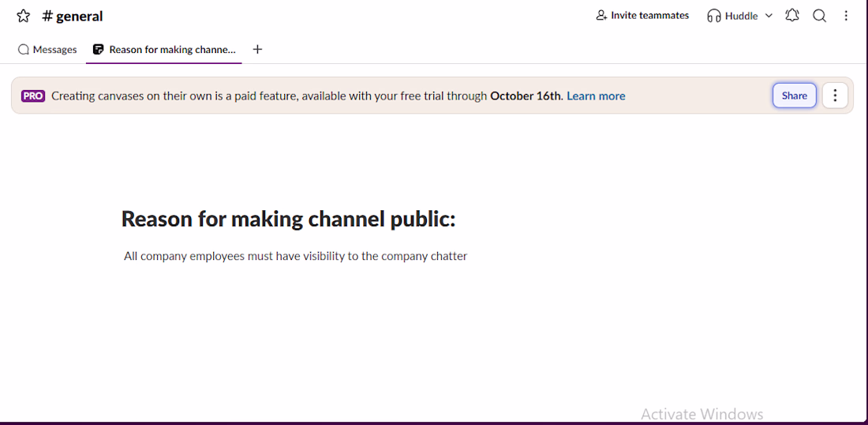Switch to the Messages tab
Viewport: 868px width, 425px height.
point(47,49)
